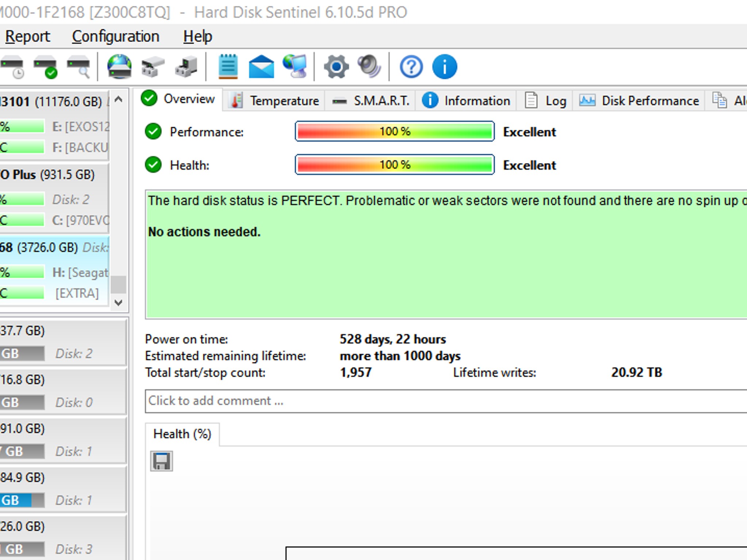This screenshot has width=747, height=560.
Task: Click the disk list scrollbar thumb
Action: 118,285
